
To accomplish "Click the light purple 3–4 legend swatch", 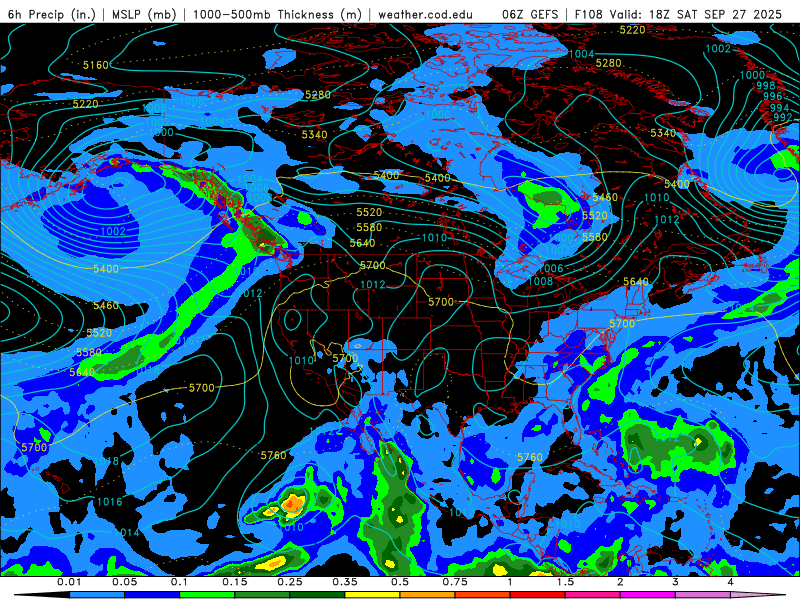I will click(703, 595).
